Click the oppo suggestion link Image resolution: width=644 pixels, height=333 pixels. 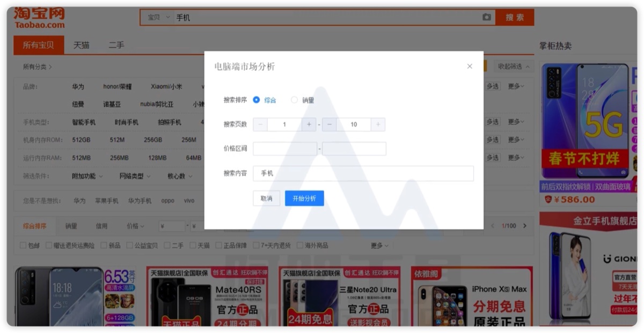click(x=168, y=201)
